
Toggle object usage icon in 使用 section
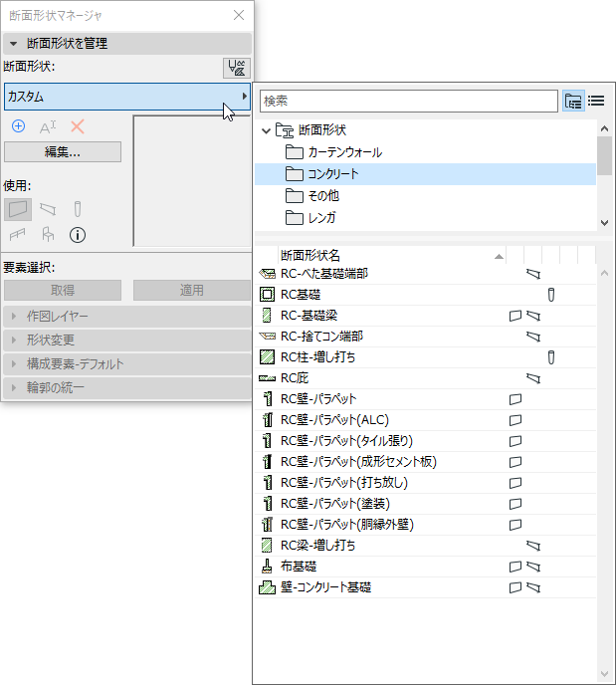48,235
